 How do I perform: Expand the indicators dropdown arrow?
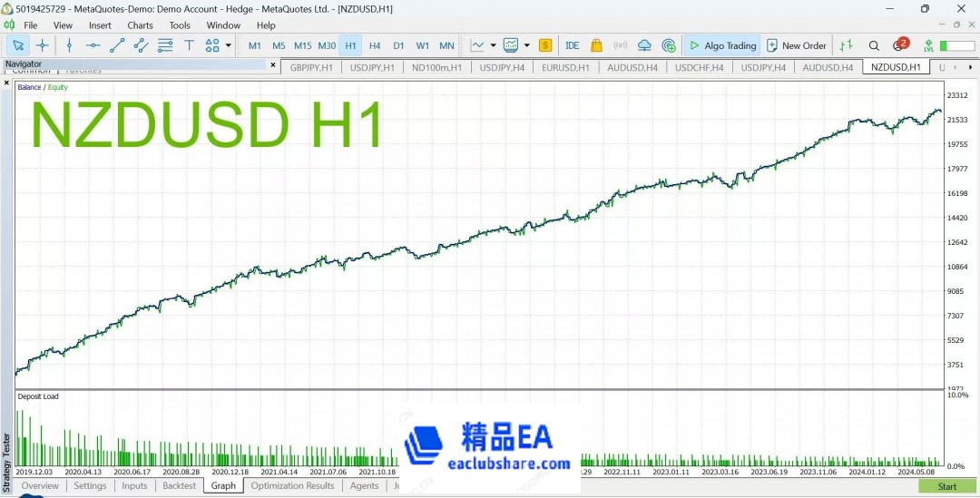pos(527,45)
